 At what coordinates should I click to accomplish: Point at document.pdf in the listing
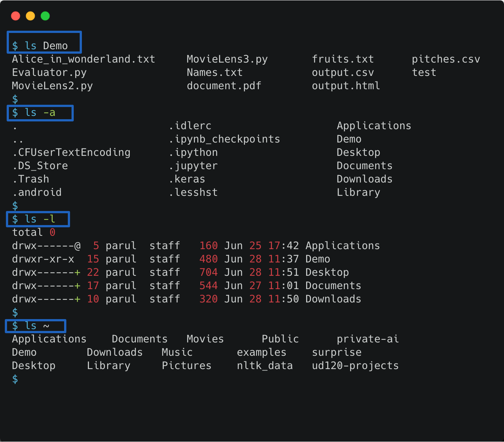coord(224,86)
